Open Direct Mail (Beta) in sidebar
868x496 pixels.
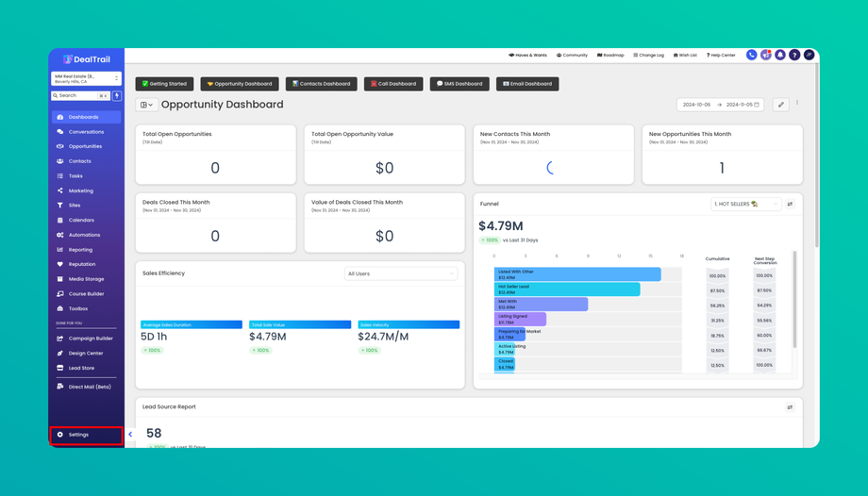tap(87, 387)
